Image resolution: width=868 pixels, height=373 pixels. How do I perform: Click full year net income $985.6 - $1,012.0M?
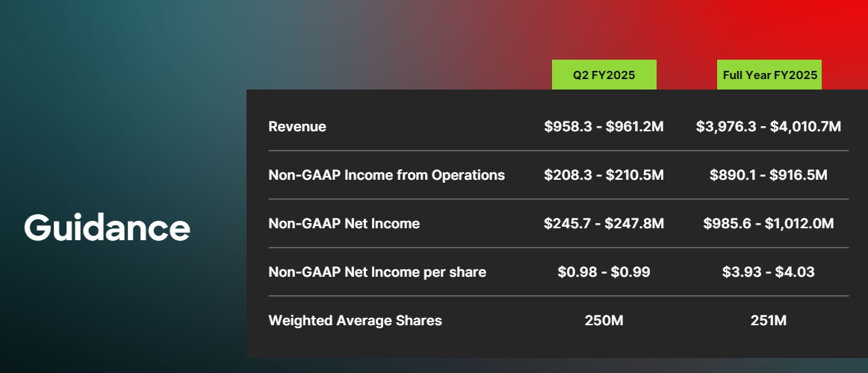769,224
